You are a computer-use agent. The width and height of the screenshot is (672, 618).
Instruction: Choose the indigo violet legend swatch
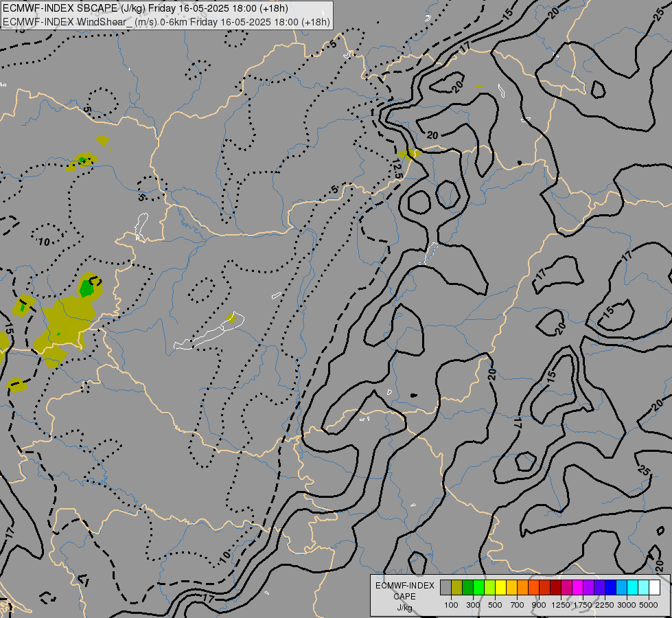[599, 587]
